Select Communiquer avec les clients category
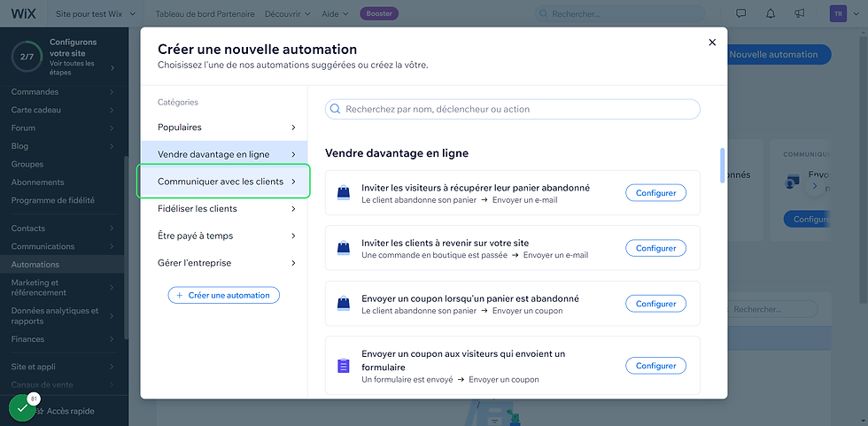The height and width of the screenshot is (426, 868). [x=224, y=182]
